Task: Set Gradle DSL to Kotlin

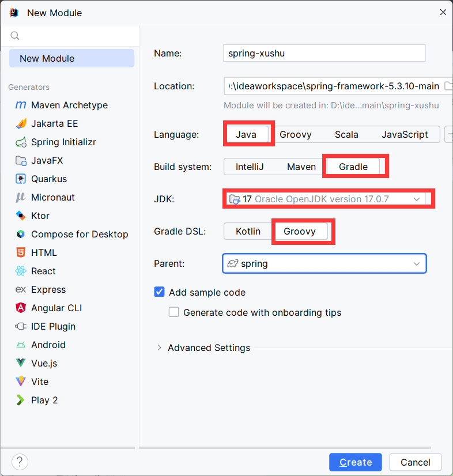Action: [x=248, y=231]
